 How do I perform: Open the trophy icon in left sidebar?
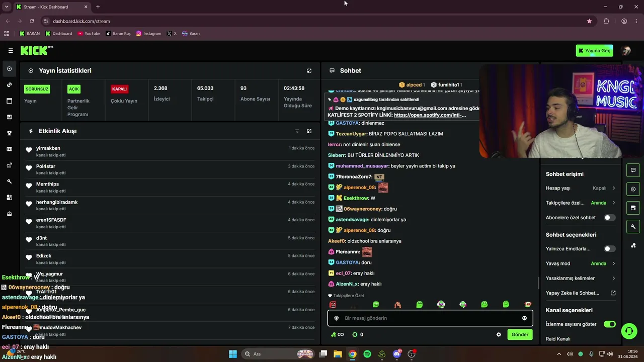[x=9, y=133]
